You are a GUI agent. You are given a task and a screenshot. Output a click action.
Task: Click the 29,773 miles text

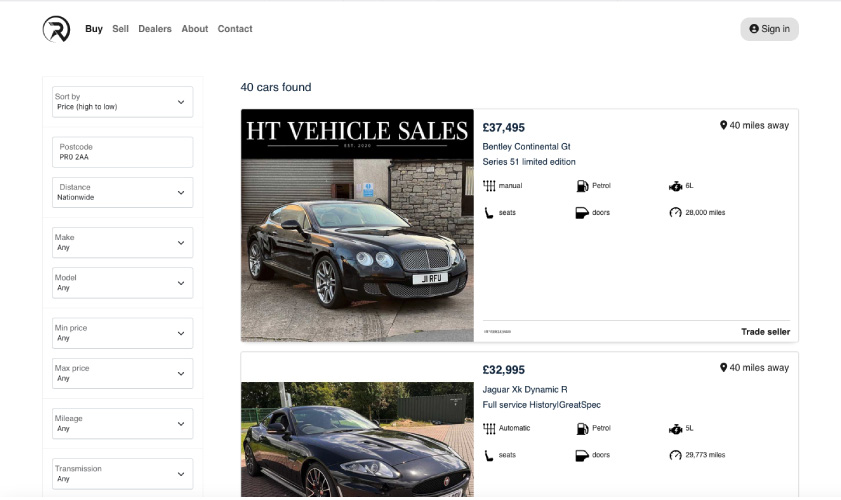tap(705, 455)
